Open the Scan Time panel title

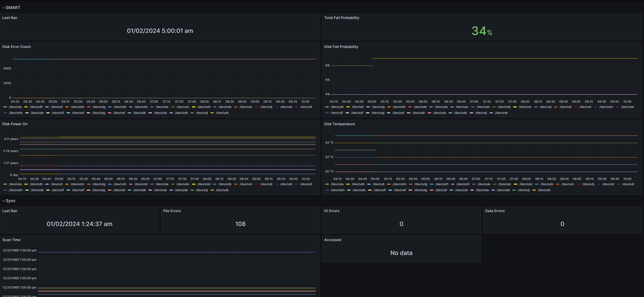[11, 240]
